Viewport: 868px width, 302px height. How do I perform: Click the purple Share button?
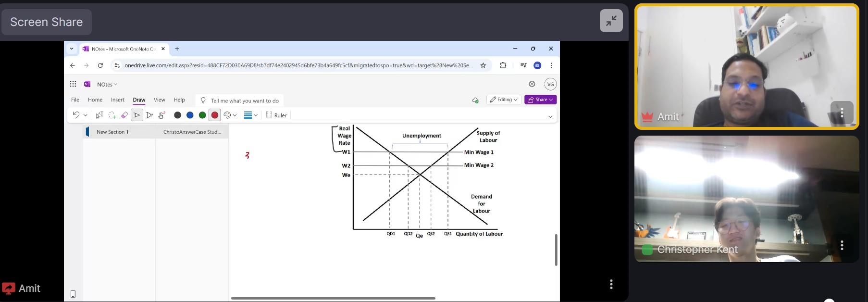tap(540, 100)
